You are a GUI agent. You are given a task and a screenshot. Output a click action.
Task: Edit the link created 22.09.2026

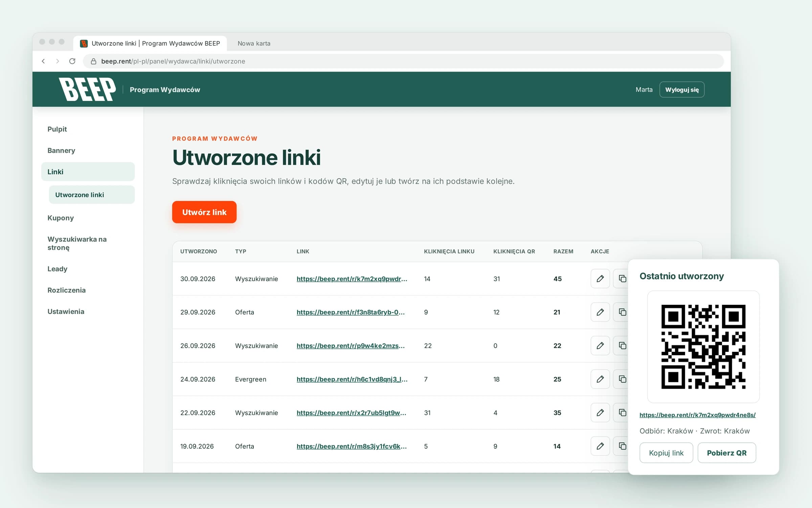[x=600, y=412]
